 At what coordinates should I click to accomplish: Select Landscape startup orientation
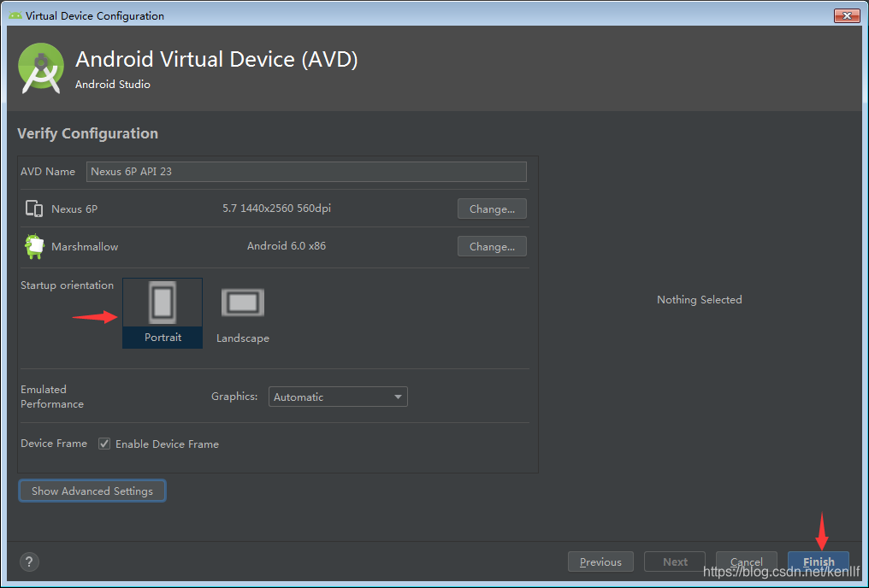coord(243,315)
